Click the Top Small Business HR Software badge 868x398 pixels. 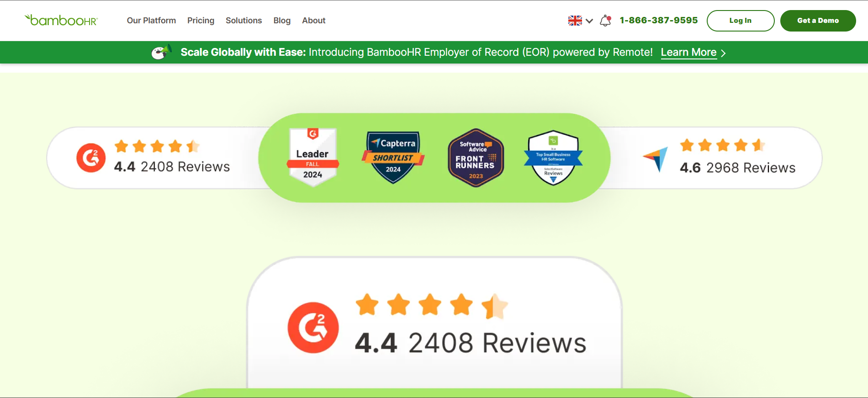point(553,158)
